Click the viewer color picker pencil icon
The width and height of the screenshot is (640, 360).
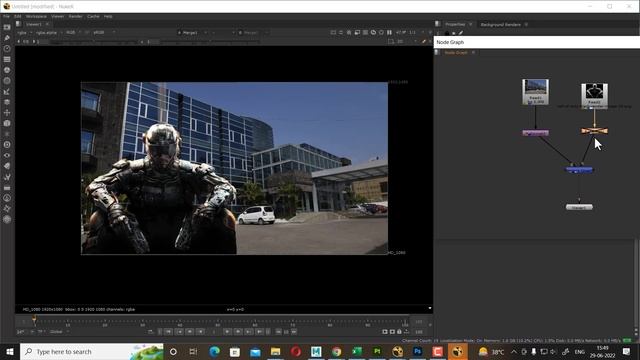424,41
